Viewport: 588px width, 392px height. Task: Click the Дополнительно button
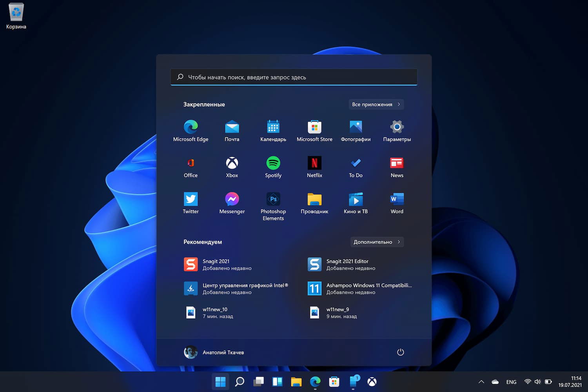pyautogui.click(x=377, y=242)
